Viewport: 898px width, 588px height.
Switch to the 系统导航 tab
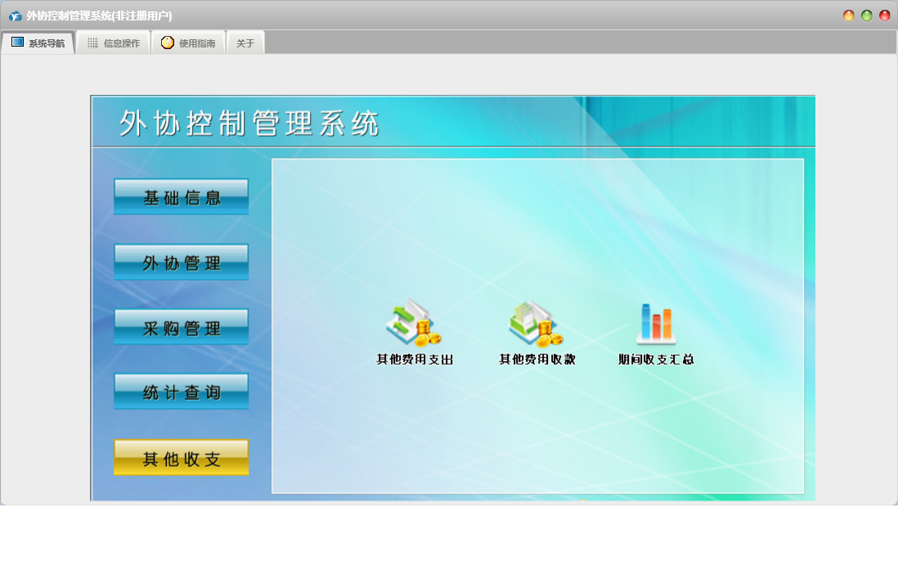38,43
